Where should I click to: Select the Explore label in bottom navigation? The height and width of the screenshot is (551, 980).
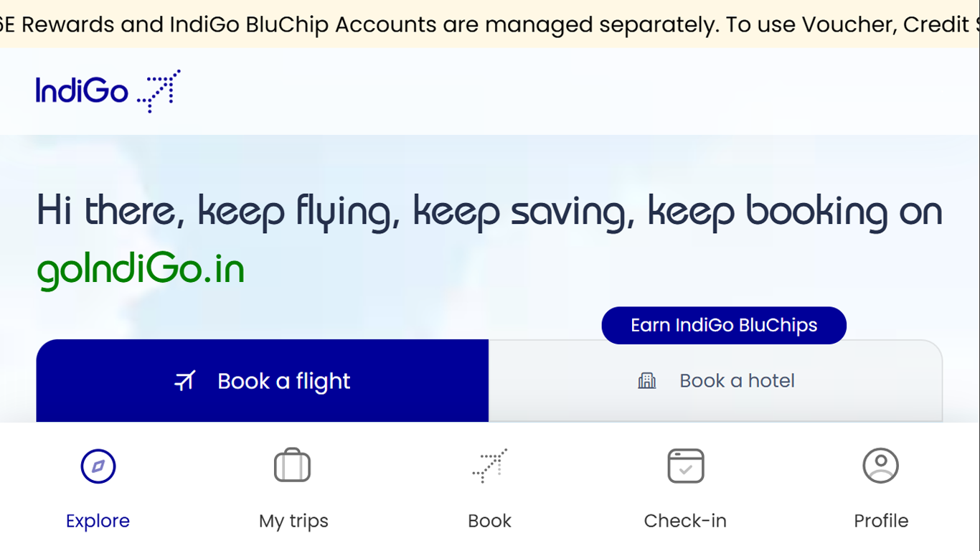pyautogui.click(x=98, y=521)
